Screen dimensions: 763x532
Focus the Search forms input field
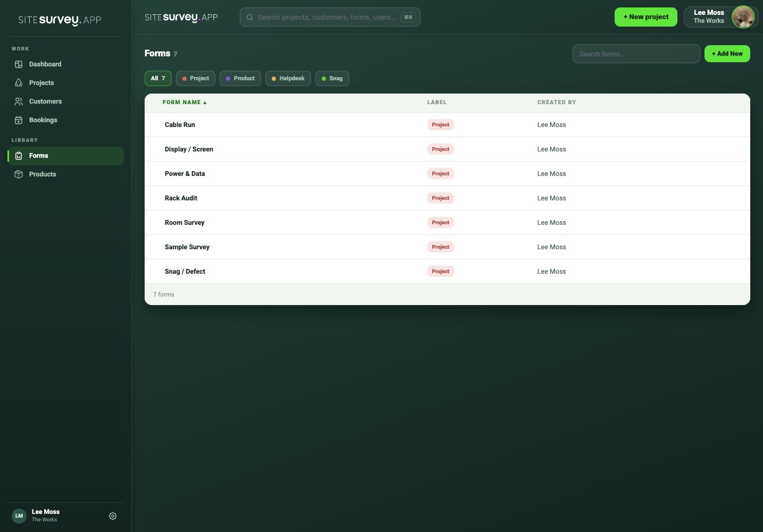[636, 54]
